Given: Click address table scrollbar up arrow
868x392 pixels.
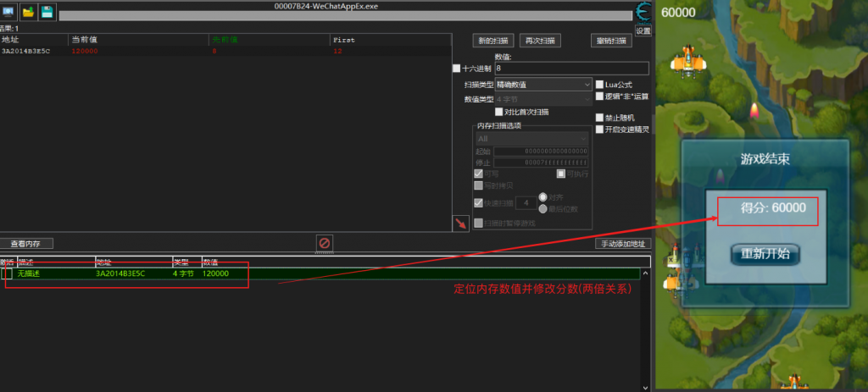Looking at the screenshot, I should pyautogui.click(x=645, y=273).
